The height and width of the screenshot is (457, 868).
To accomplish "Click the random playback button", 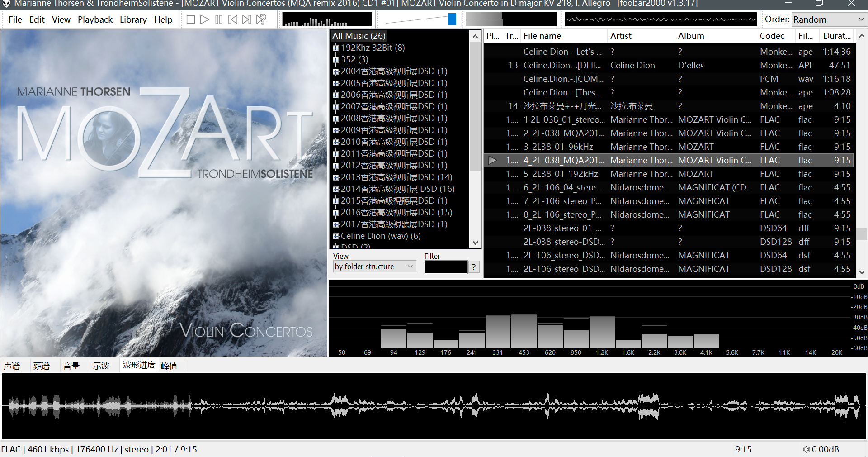I will [x=261, y=19].
